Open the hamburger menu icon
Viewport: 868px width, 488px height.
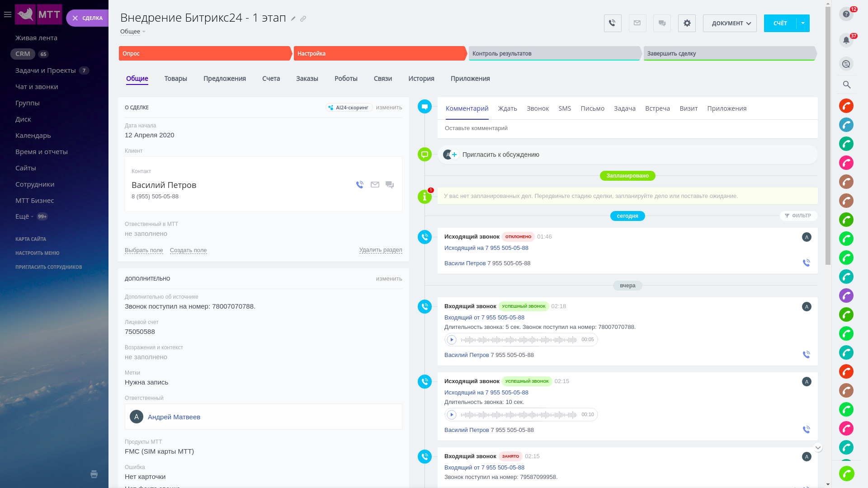click(x=8, y=15)
